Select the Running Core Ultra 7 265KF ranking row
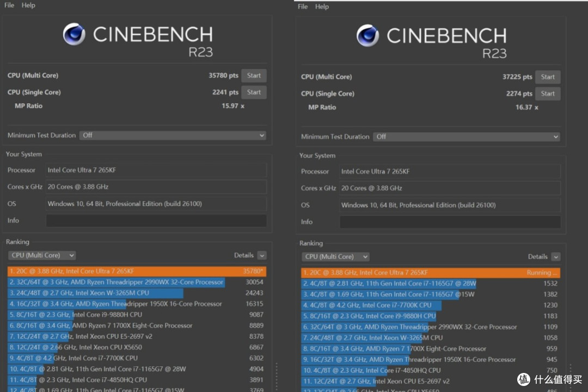This screenshot has width=588, height=392. (x=431, y=273)
